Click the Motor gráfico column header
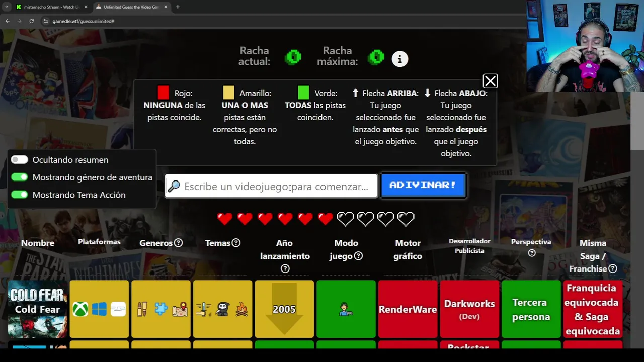 pos(408,249)
